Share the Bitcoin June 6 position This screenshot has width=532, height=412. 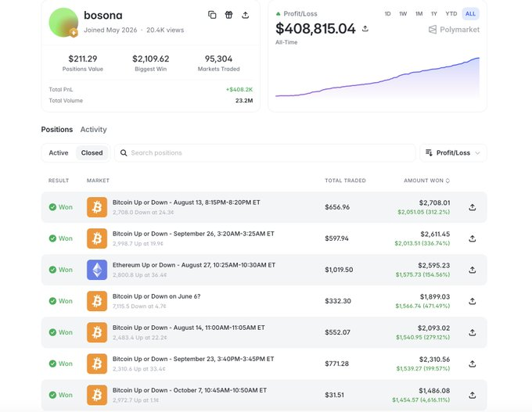(473, 301)
